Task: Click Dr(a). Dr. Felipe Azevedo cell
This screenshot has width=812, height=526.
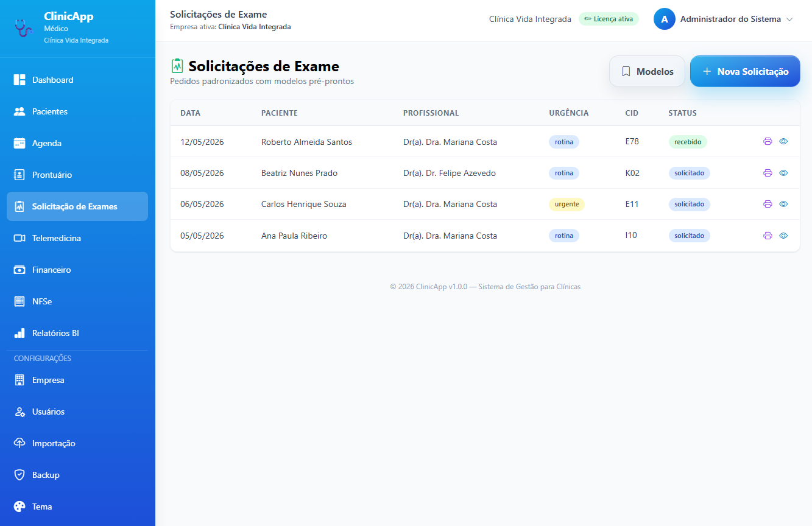Action: (450, 173)
